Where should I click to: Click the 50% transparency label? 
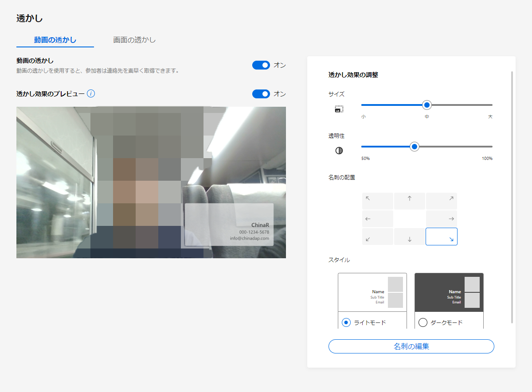click(366, 159)
